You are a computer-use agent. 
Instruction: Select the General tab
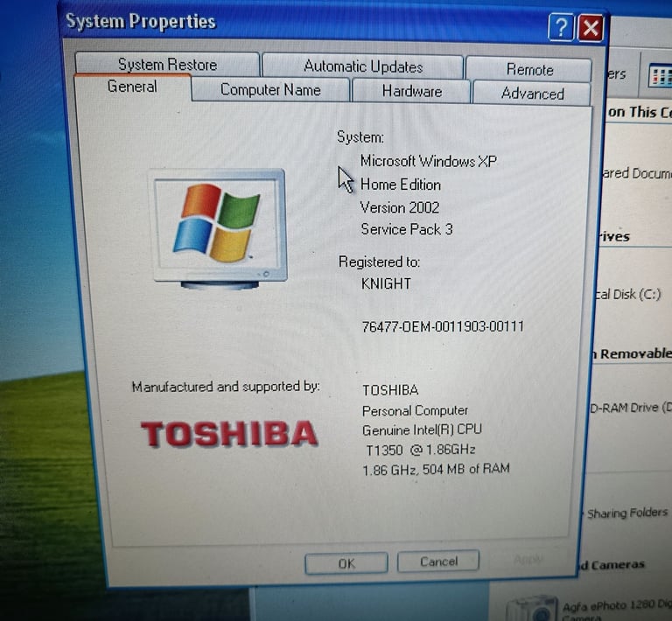pyautogui.click(x=132, y=87)
